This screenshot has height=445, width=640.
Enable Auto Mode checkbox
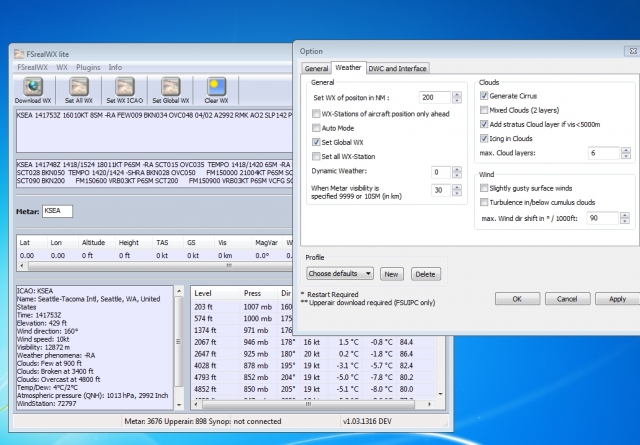[316, 128]
